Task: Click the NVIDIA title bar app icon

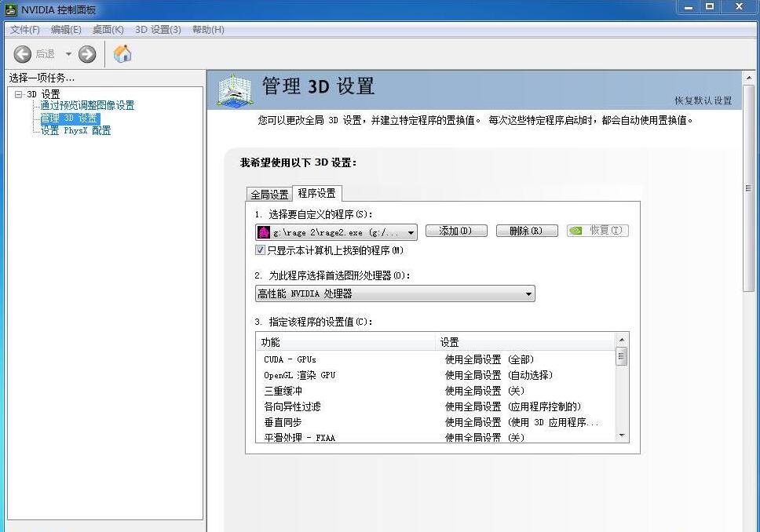Action: coord(11,9)
